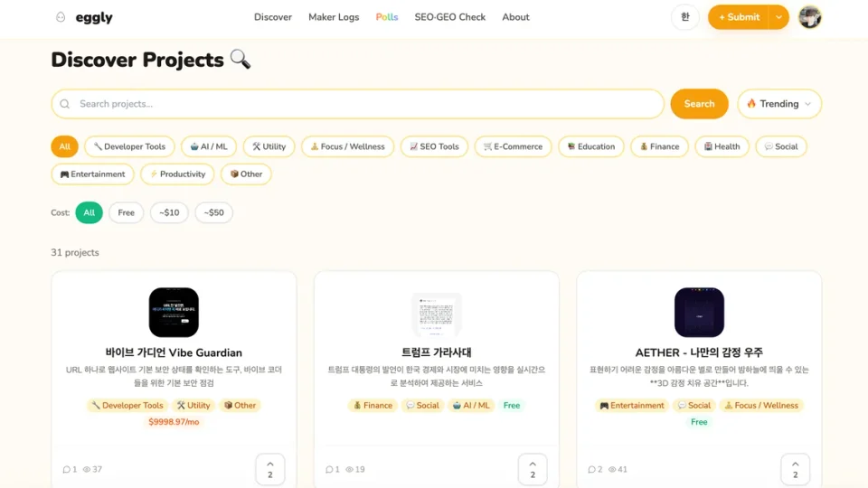
Task: Click the comment icon on Vibe Guardian card
Action: tap(66, 470)
